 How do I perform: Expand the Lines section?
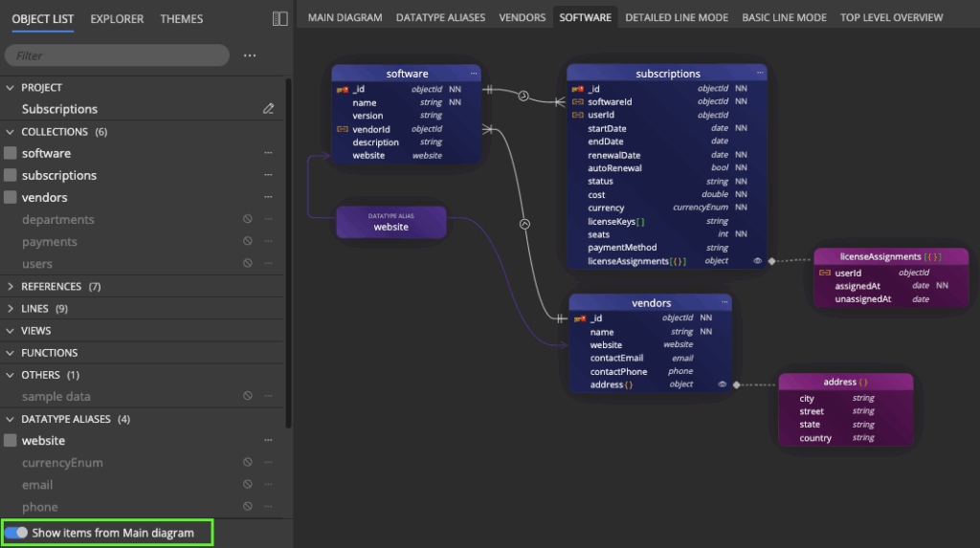click(x=11, y=309)
